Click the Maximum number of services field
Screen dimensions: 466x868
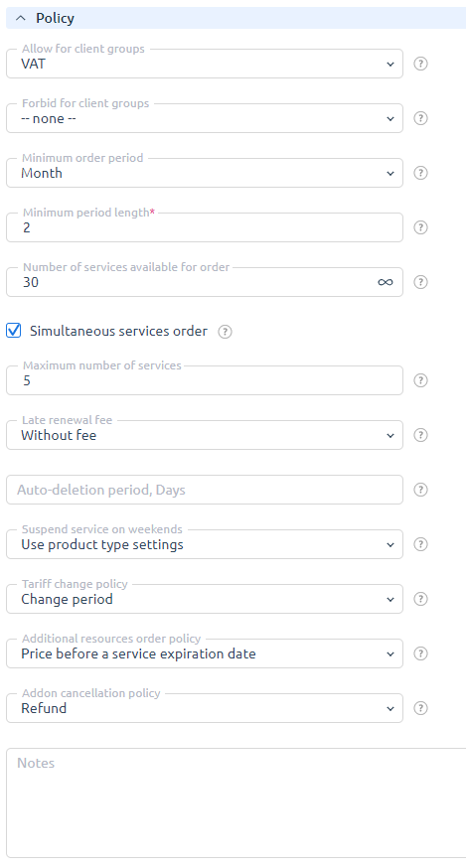tap(205, 380)
